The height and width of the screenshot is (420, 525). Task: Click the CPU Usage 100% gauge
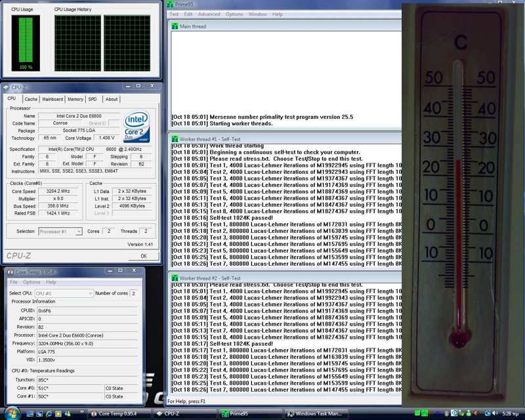(26, 43)
